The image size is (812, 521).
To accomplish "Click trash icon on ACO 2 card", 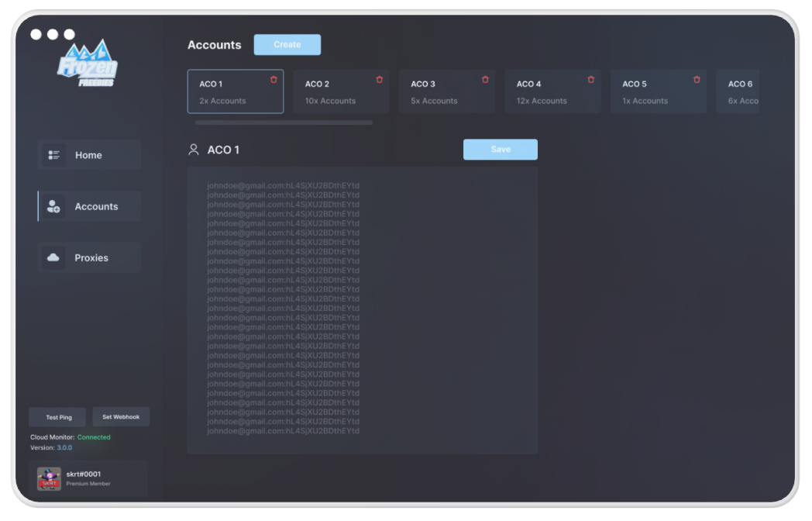I will pos(379,80).
